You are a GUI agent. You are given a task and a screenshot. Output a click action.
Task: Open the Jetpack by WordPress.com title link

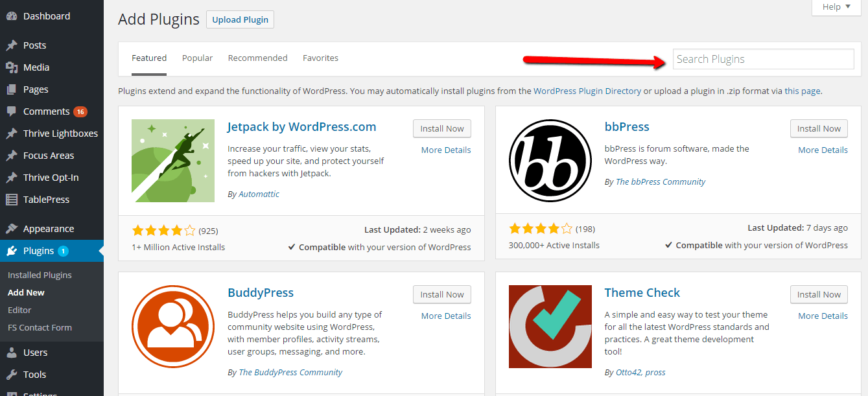(x=302, y=127)
